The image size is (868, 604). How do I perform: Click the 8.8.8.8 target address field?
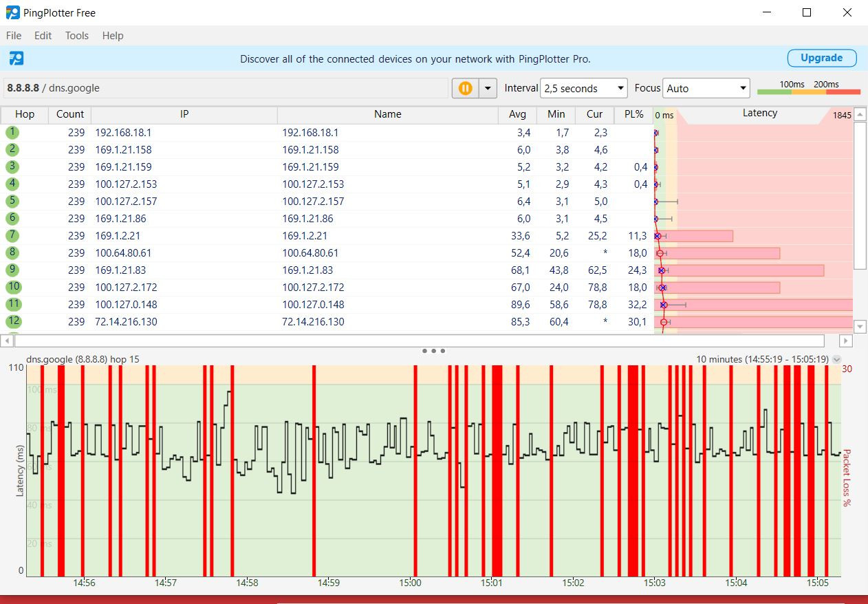(x=226, y=88)
